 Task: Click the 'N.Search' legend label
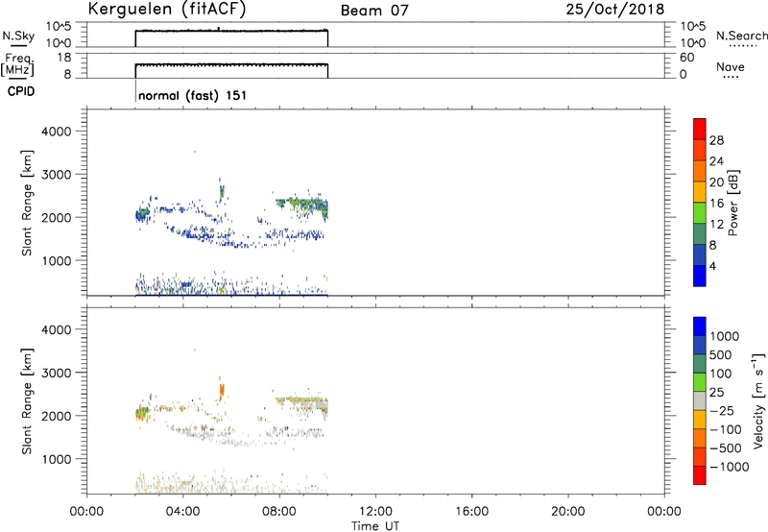click(741, 36)
